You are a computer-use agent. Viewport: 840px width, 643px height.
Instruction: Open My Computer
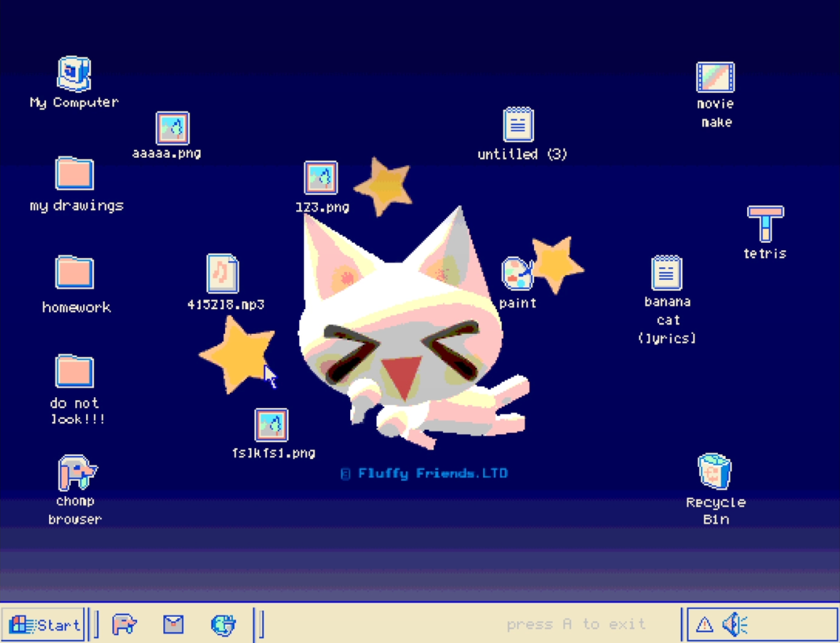(x=74, y=72)
